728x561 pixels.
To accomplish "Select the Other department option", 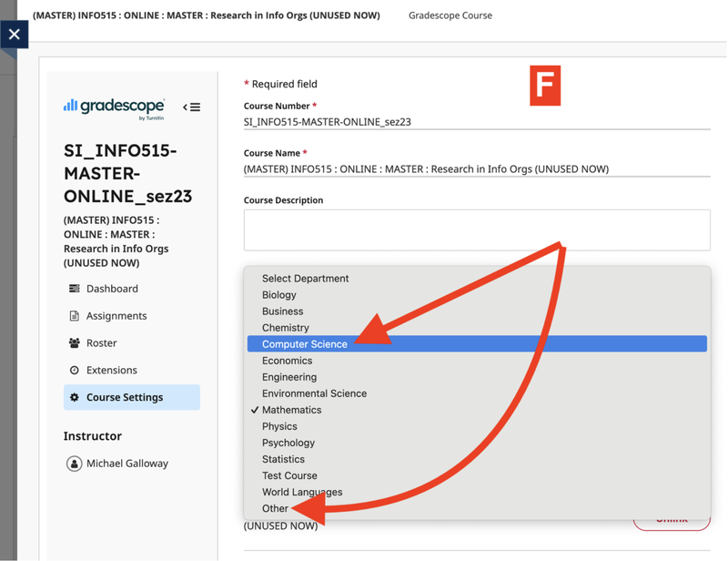I will (275, 508).
